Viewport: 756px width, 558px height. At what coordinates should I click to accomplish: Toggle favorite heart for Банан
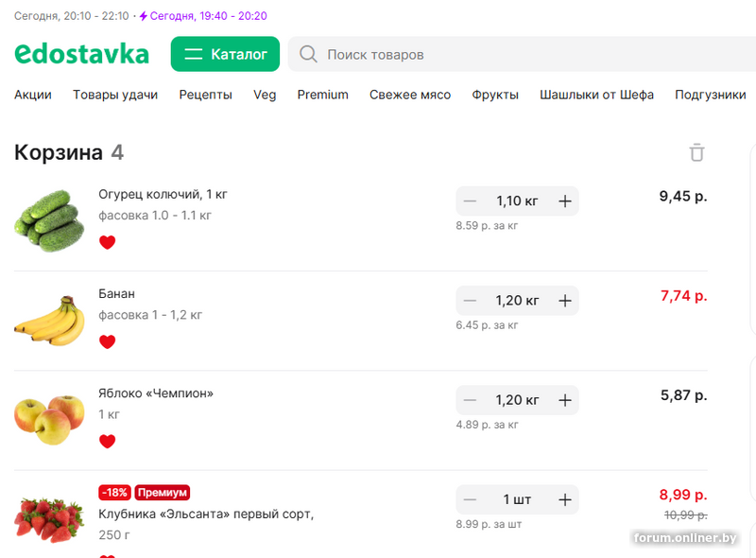(107, 341)
